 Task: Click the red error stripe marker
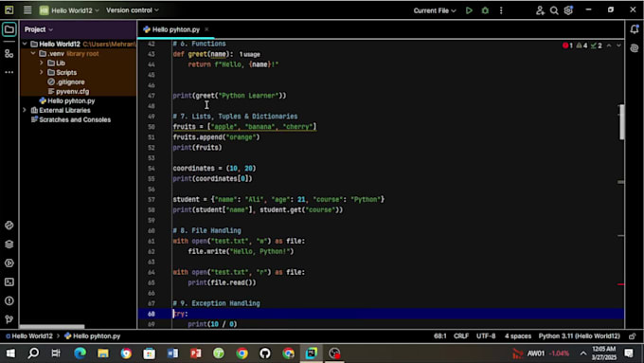621,284
